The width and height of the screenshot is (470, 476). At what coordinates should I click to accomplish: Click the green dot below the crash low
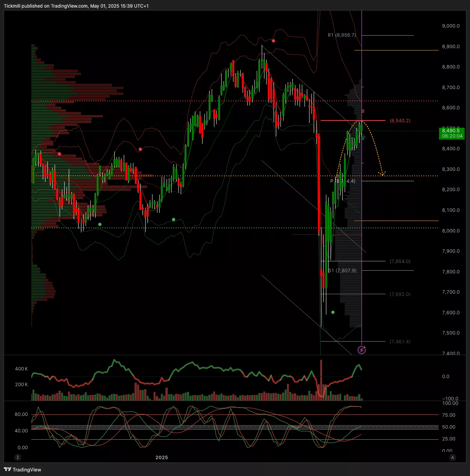[333, 312]
